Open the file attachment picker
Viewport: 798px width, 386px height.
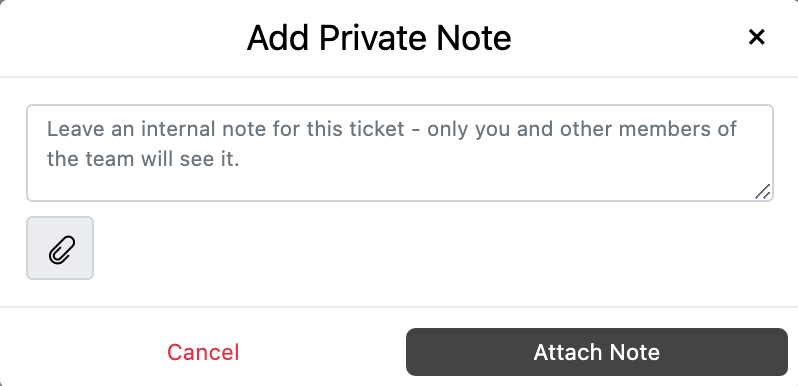click(60, 248)
